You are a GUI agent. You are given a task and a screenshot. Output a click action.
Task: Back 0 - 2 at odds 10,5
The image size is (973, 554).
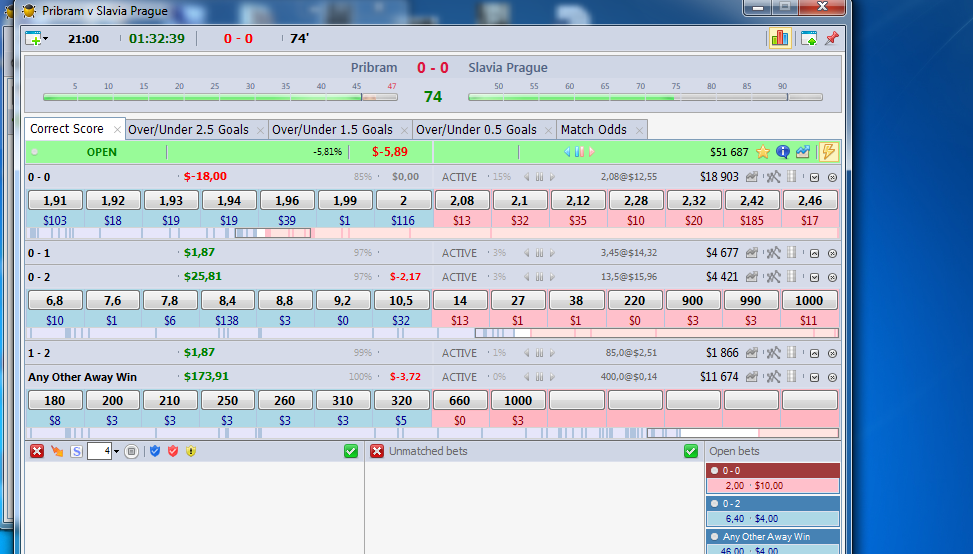pyautogui.click(x=401, y=300)
